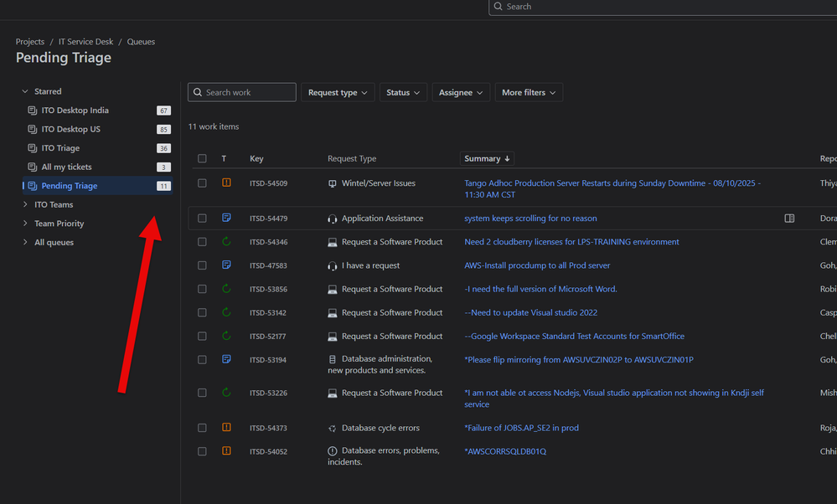Click the orange incident icon for ITSD-54052
837x504 pixels.
(226, 450)
